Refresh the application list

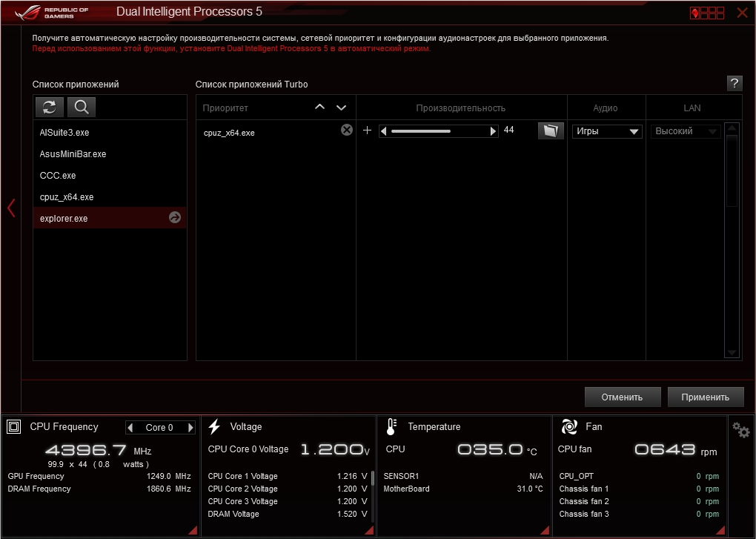pyautogui.click(x=49, y=107)
